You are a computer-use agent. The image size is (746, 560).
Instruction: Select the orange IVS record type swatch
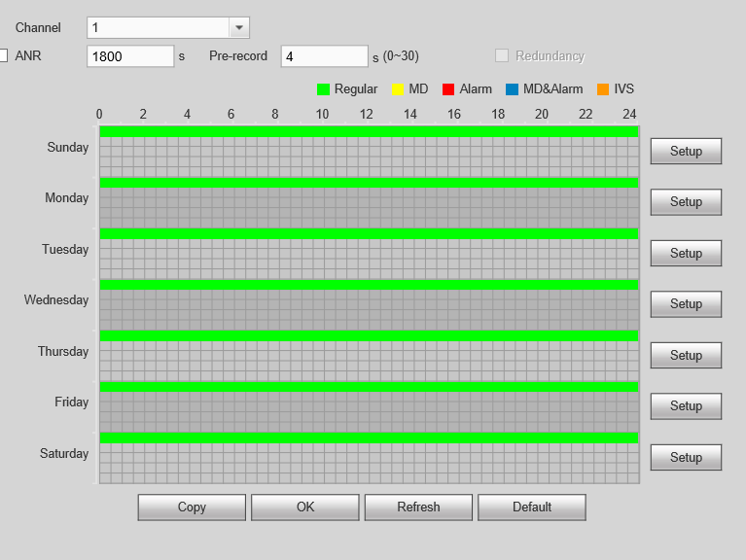(x=603, y=89)
